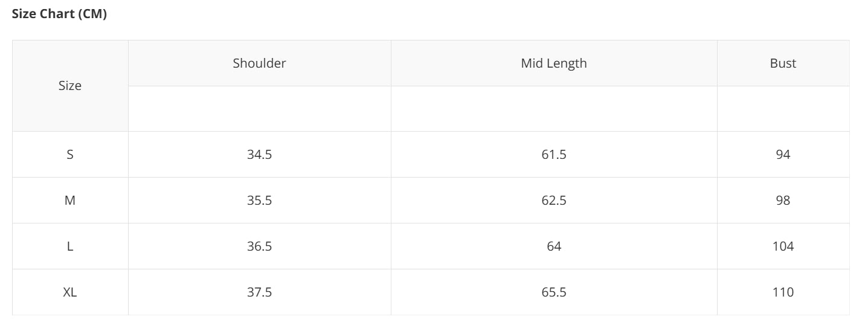Select mid length value 61.5

(554, 155)
